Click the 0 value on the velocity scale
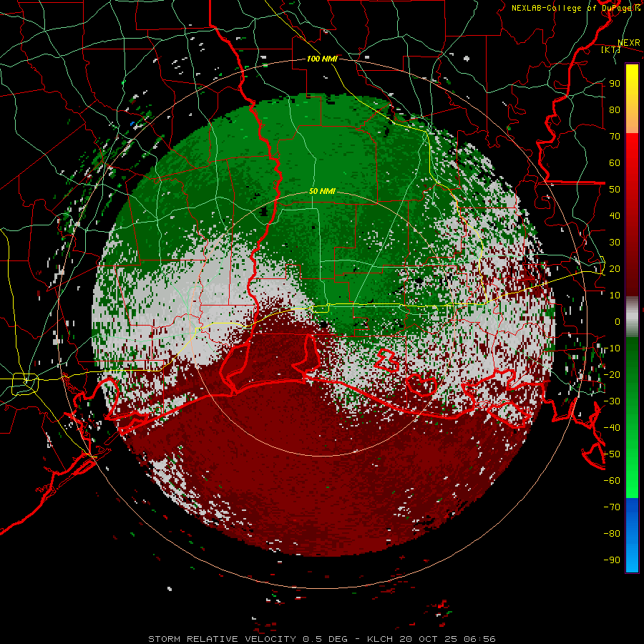Image resolution: width=644 pixels, height=644 pixels. coord(618,322)
